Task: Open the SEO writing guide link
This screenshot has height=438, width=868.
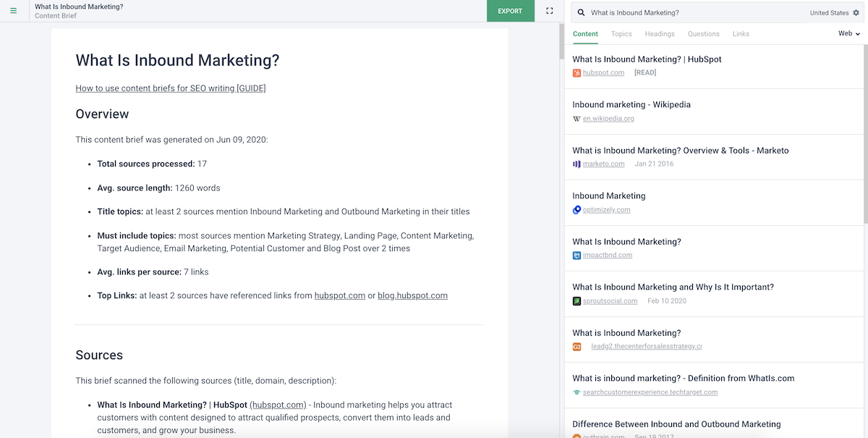Action: (171, 88)
